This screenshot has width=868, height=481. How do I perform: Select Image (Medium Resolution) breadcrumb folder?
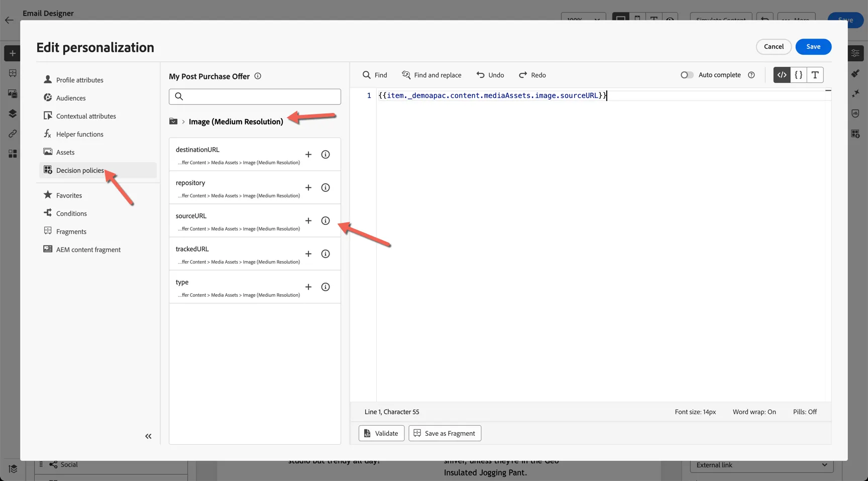pos(236,122)
